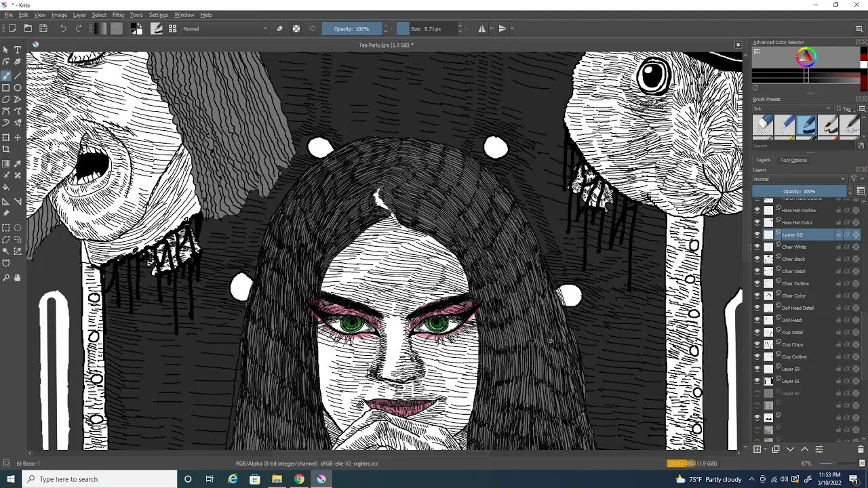Pick a hue on the color wheel
The width and height of the screenshot is (868, 488).
(806, 58)
